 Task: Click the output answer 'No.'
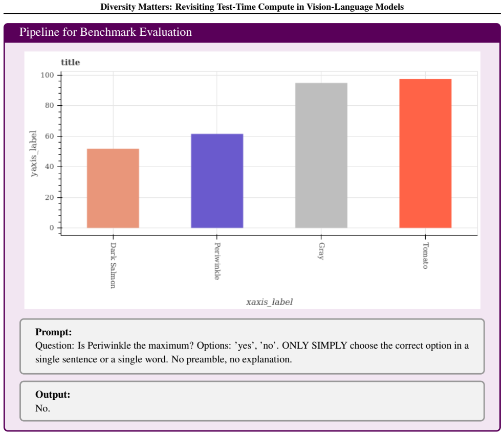(43, 408)
